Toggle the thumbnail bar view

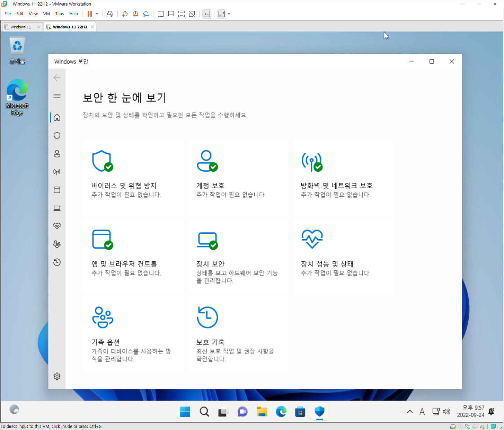[171, 14]
